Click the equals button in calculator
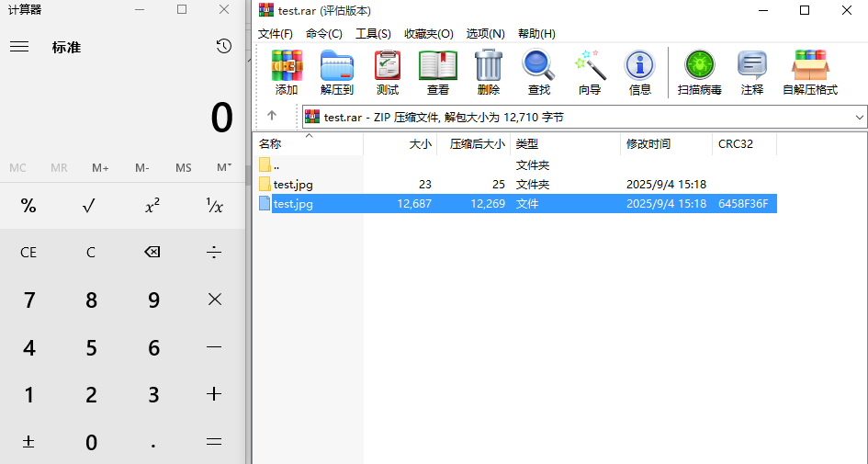 point(214,442)
